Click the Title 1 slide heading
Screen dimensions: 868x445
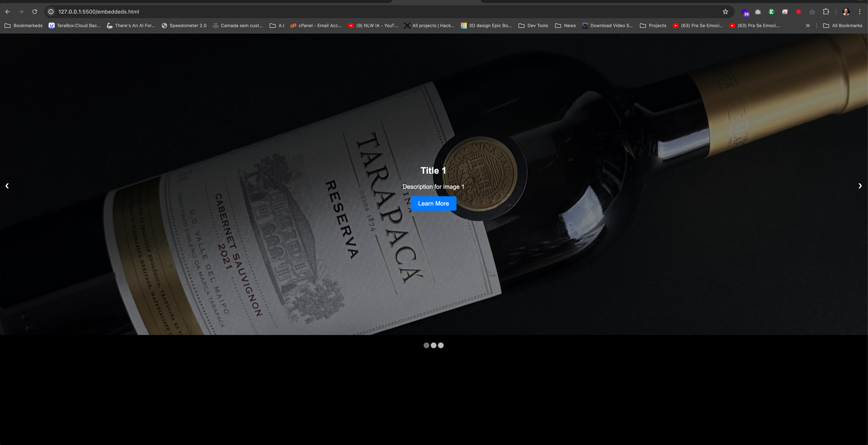(x=433, y=170)
